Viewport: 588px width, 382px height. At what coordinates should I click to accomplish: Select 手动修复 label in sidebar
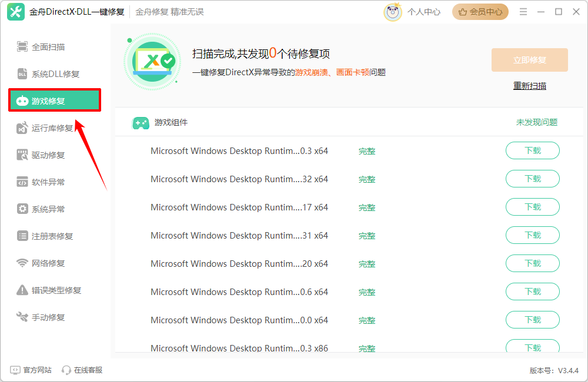pos(48,317)
